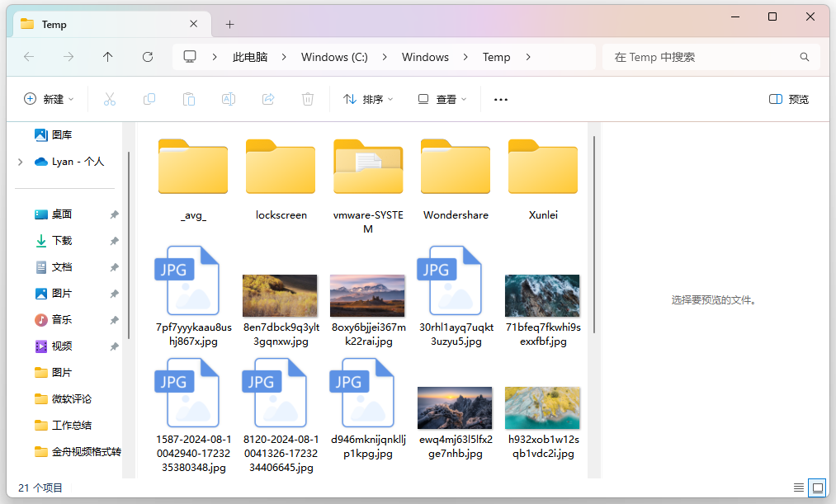This screenshot has height=504, width=836.
Task: Go up one folder level
Action: 108,57
